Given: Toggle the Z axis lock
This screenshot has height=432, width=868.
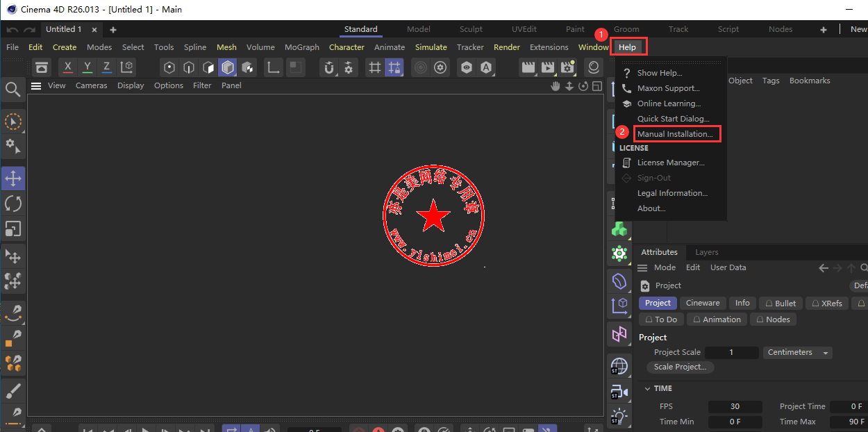Looking at the screenshot, I should click(x=106, y=67).
